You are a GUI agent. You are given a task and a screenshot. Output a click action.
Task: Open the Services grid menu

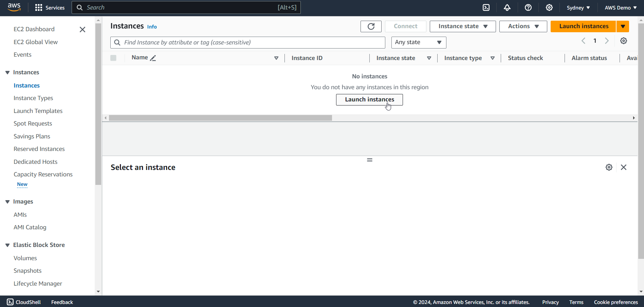[x=50, y=7]
